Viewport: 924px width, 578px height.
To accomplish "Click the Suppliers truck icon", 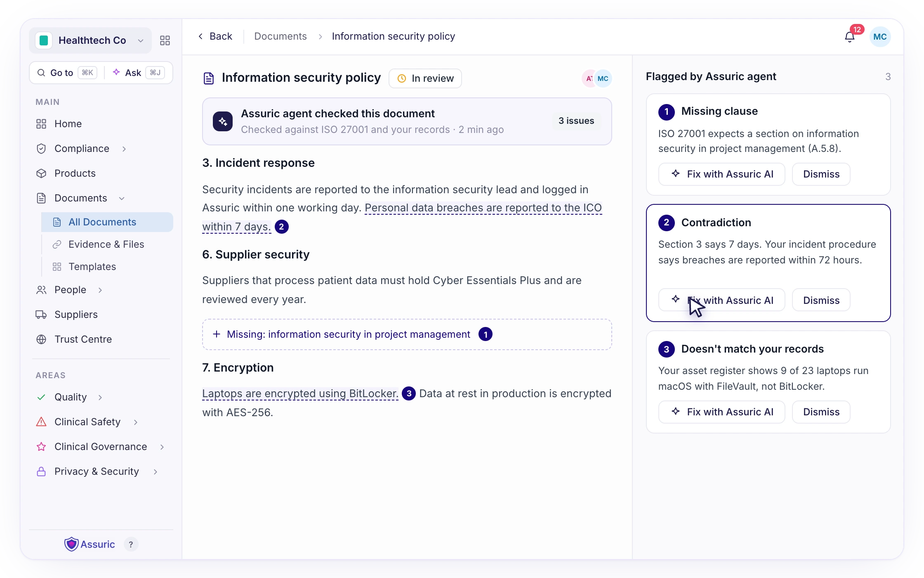I will click(x=41, y=315).
